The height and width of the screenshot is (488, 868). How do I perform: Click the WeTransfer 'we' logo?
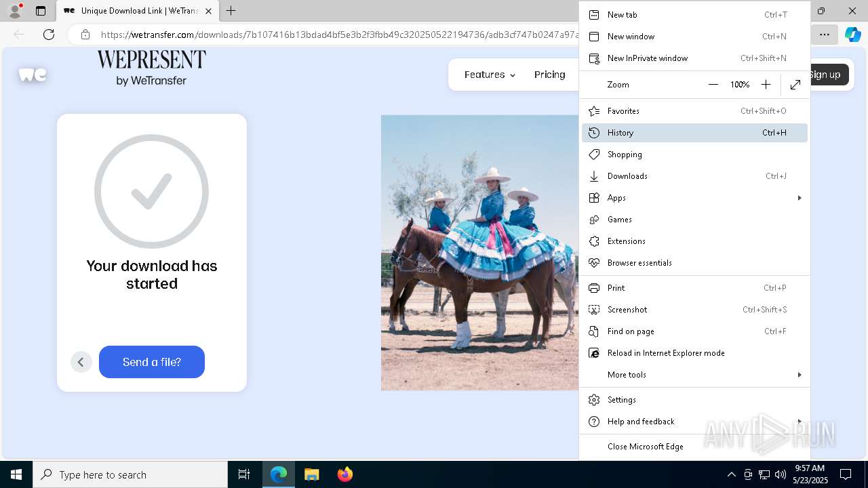click(x=33, y=75)
